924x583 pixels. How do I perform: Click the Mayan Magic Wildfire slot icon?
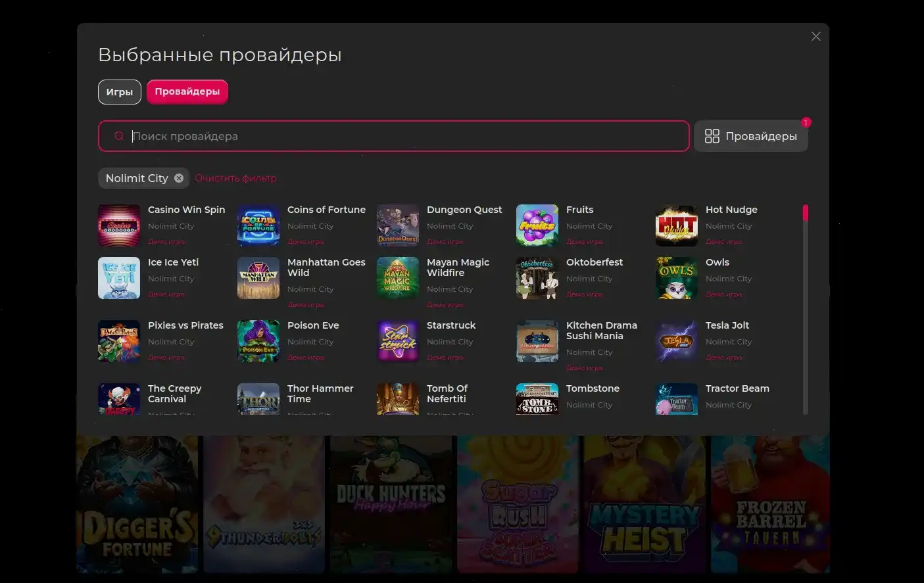(x=397, y=278)
